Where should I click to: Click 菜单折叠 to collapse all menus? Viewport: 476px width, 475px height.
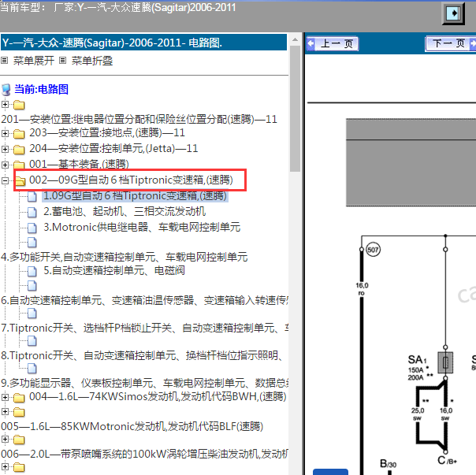pos(92,61)
